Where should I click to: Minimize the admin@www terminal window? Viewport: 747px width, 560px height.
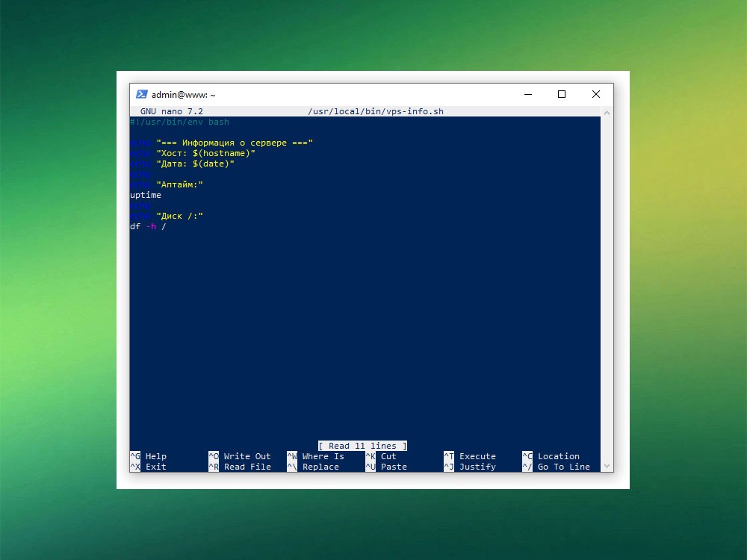coord(527,94)
